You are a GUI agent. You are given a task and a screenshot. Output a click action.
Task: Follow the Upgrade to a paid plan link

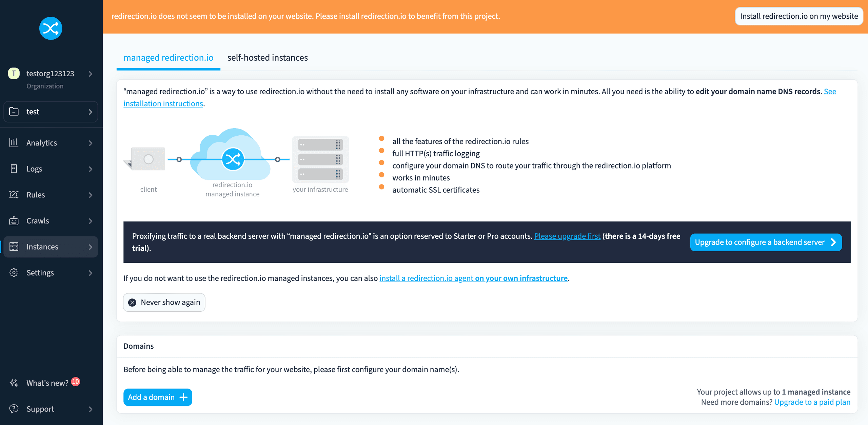click(x=812, y=402)
